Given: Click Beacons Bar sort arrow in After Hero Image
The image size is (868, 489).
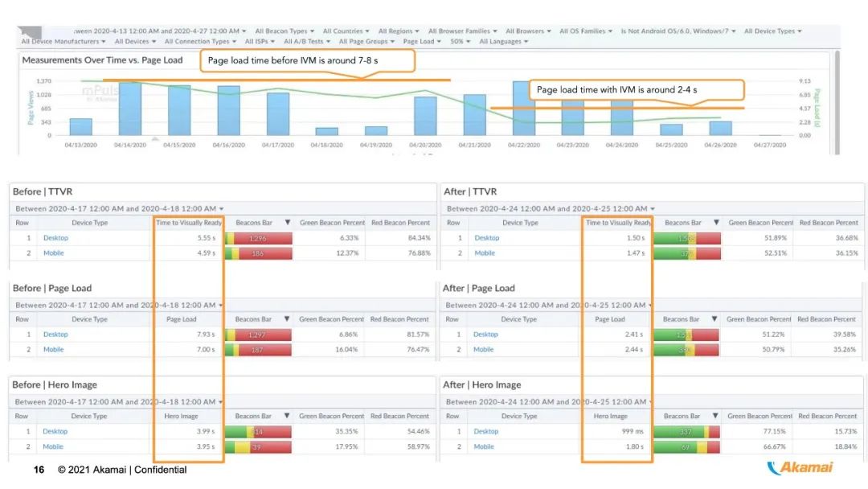Looking at the screenshot, I should [x=714, y=416].
